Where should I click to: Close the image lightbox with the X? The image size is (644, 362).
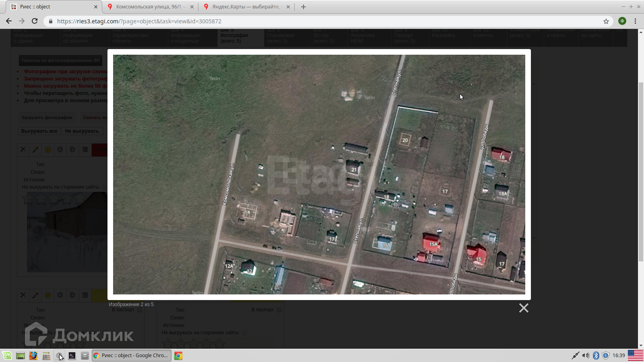click(524, 308)
